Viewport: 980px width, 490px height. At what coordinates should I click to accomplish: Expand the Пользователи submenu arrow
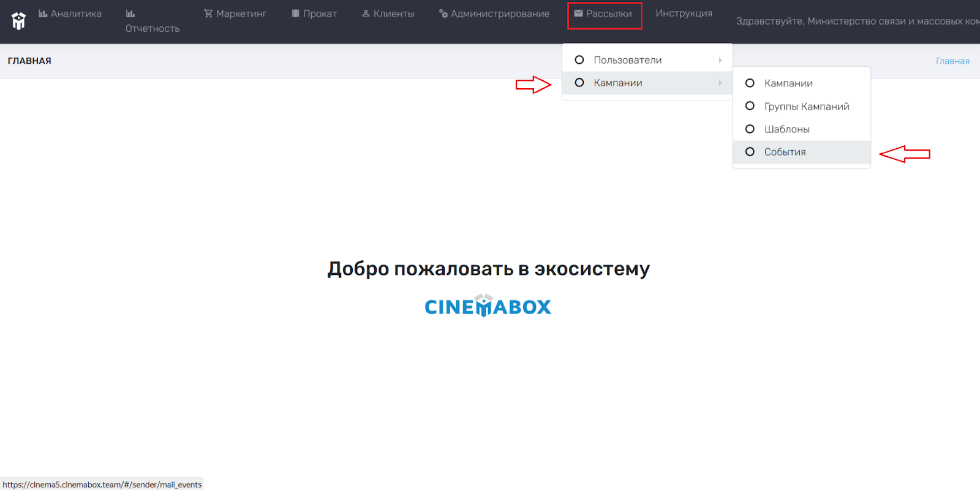point(720,60)
